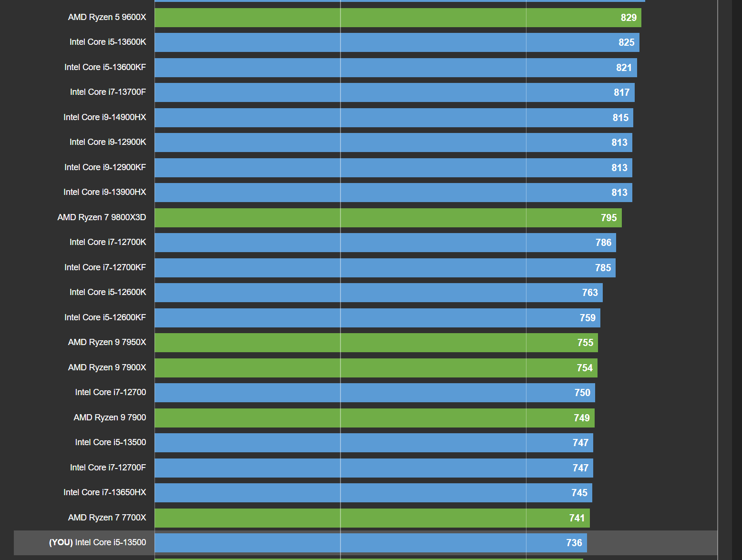
Task: Select the Intel Core i9-12900K label
Action: [108, 142]
